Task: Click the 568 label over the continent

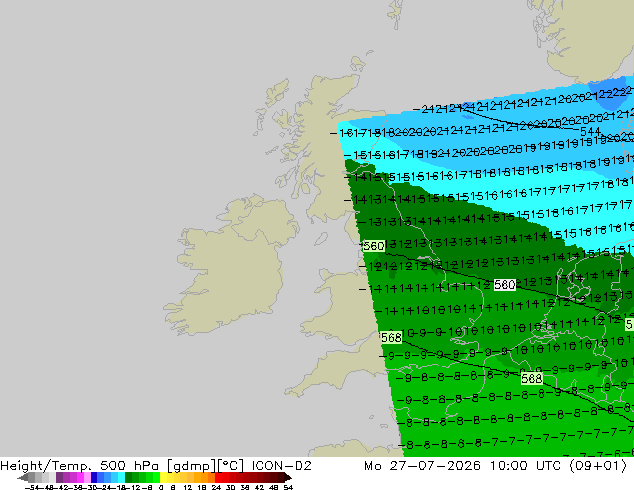Action: point(531,378)
